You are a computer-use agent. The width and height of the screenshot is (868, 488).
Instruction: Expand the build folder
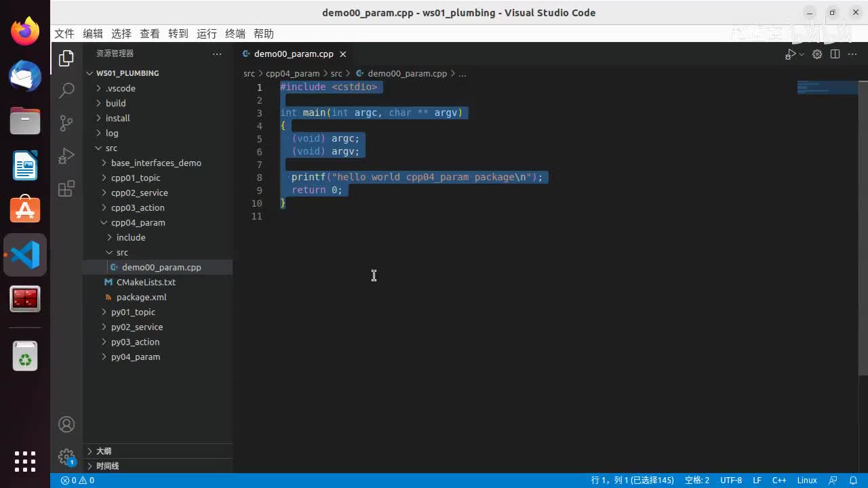(158, 103)
